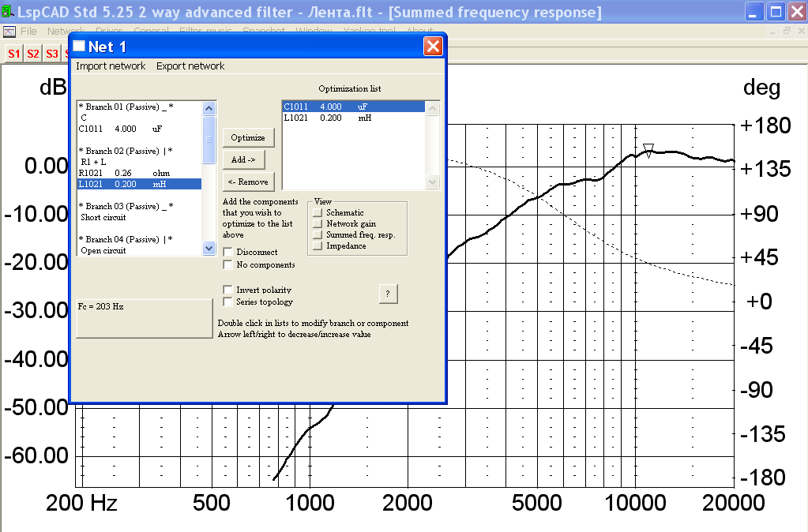This screenshot has width=808, height=532.
Task: Select the Branch 04 (Passive) header row
Action: (139, 239)
